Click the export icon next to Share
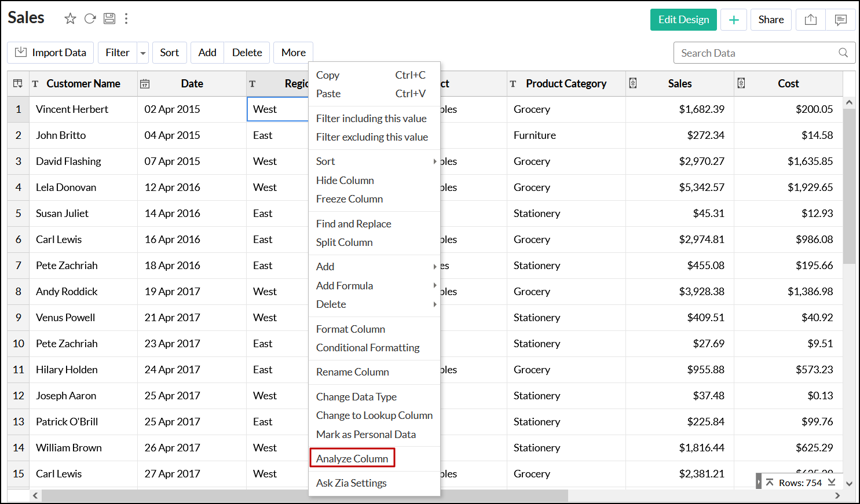 pyautogui.click(x=811, y=20)
